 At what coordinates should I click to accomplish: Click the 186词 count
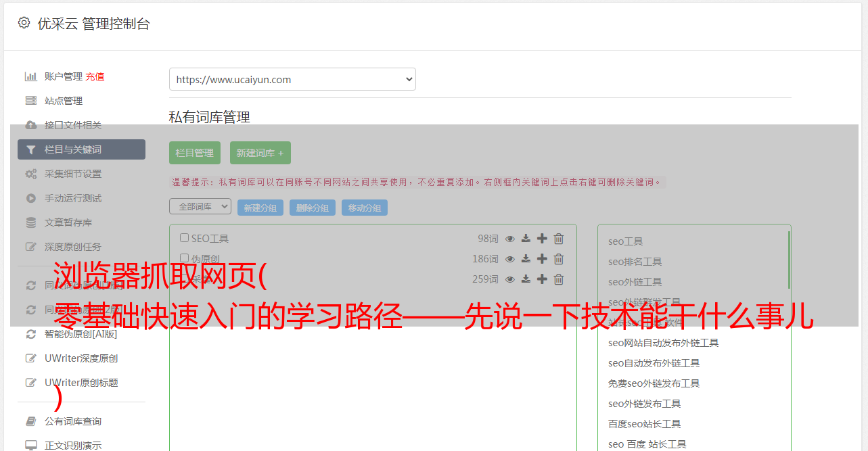pyautogui.click(x=485, y=259)
